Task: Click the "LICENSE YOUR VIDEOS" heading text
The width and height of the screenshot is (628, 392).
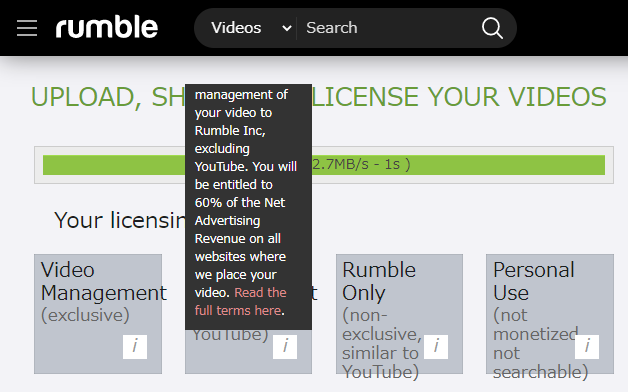Action: click(459, 97)
